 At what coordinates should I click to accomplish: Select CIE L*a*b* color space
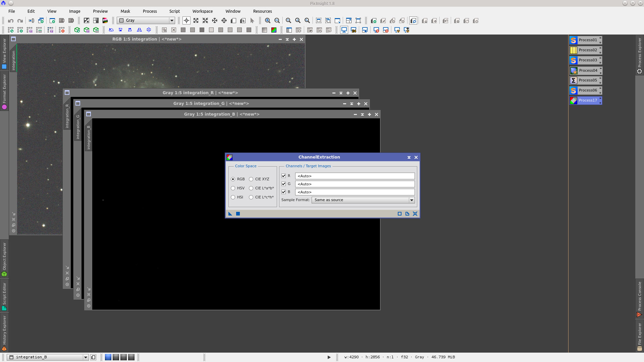(x=251, y=188)
